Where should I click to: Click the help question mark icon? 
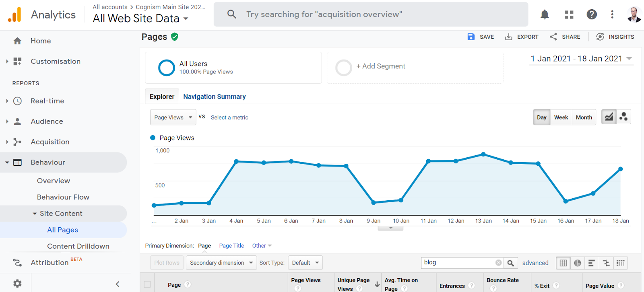pyautogui.click(x=591, y=14)
